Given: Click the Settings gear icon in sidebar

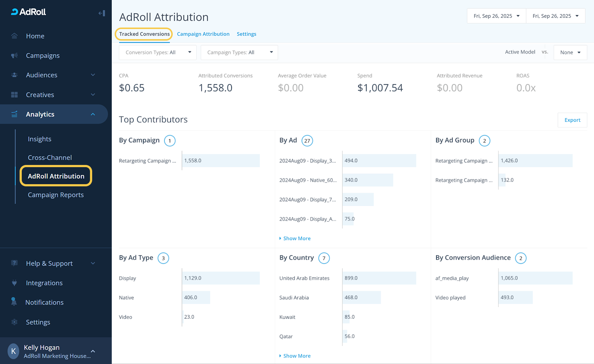Looking at the screenshot, I should (15, 322).
